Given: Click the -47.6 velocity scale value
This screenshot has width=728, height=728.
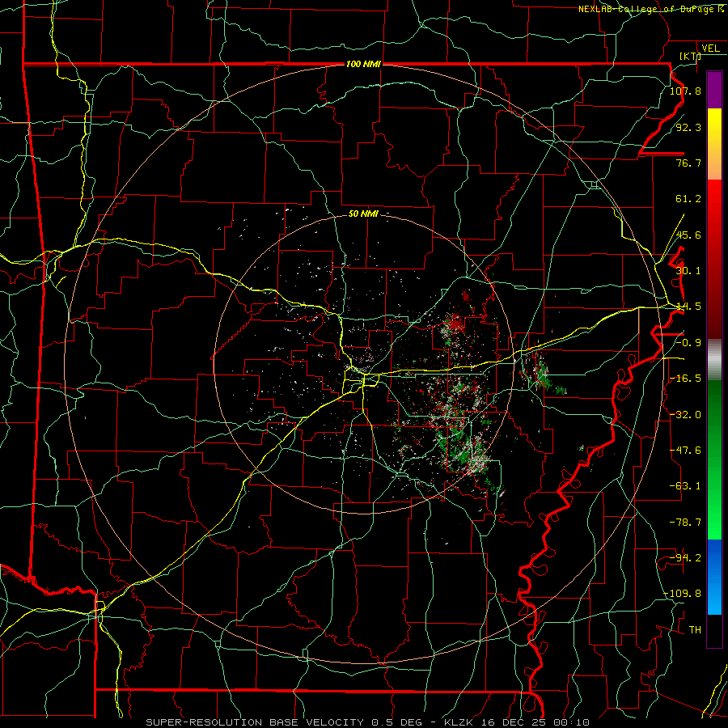Looking at the screenshot, I should coord(685,451).
